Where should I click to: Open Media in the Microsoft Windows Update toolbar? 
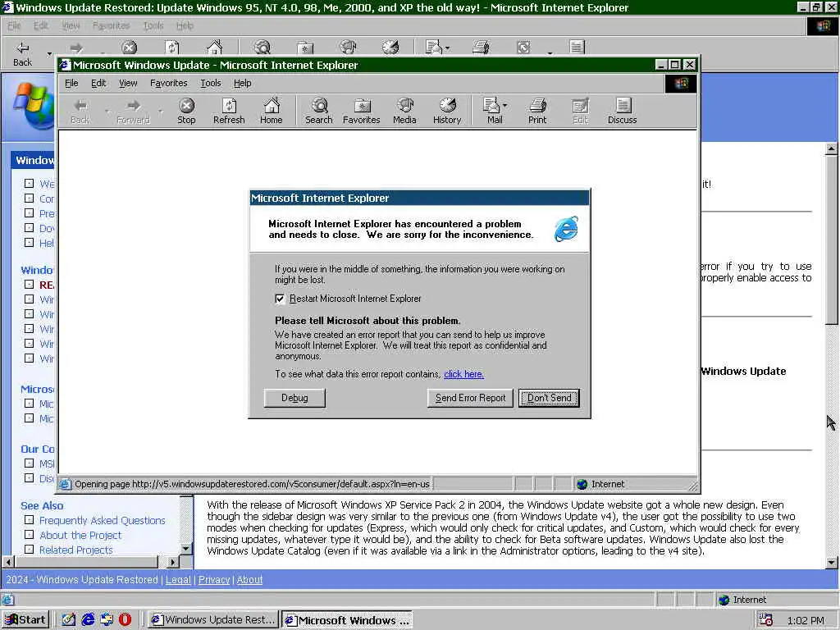(x=404, y=112)
